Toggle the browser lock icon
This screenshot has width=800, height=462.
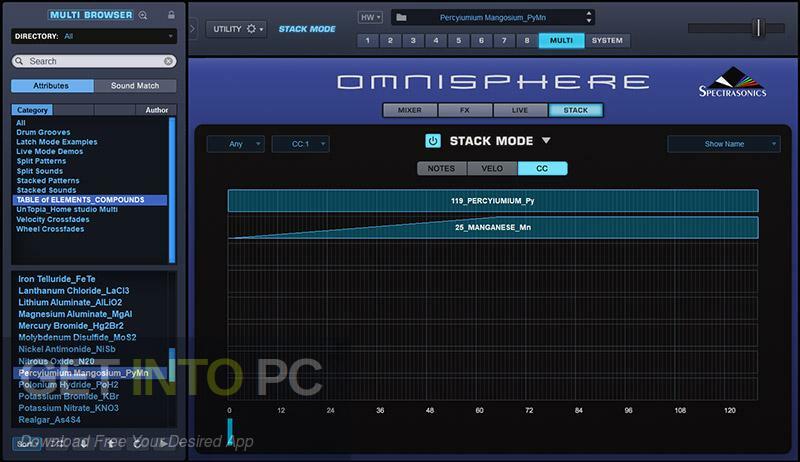click(x=171, y=15)
